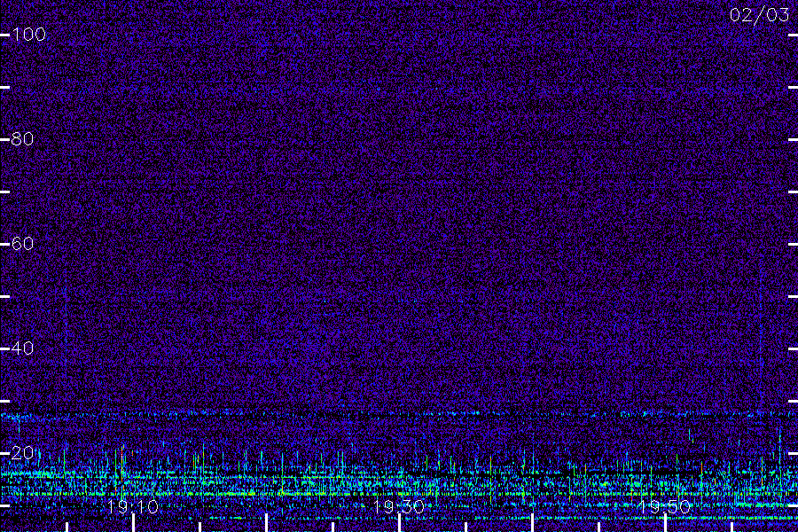Click the 19:50 time label

tap(665, 506)
